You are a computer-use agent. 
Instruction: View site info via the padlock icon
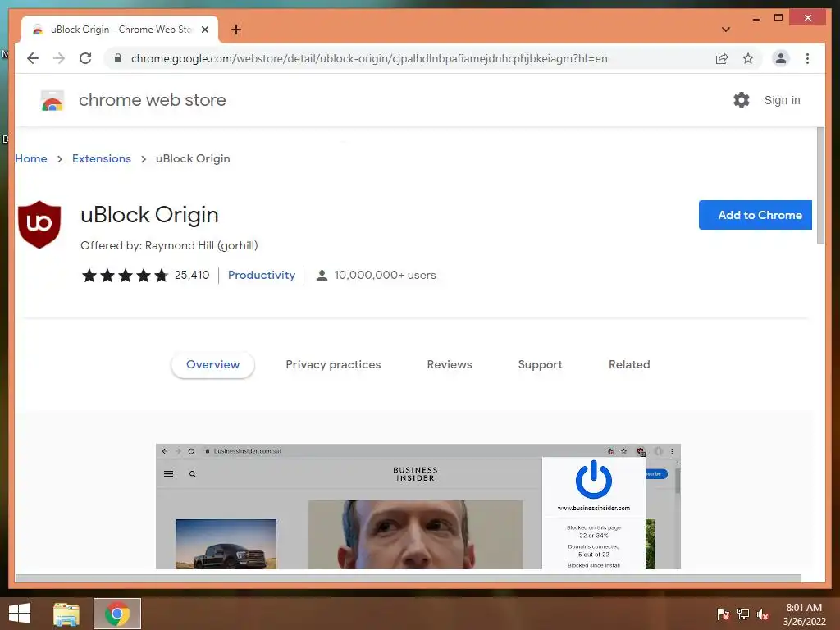tap(118, 58)
